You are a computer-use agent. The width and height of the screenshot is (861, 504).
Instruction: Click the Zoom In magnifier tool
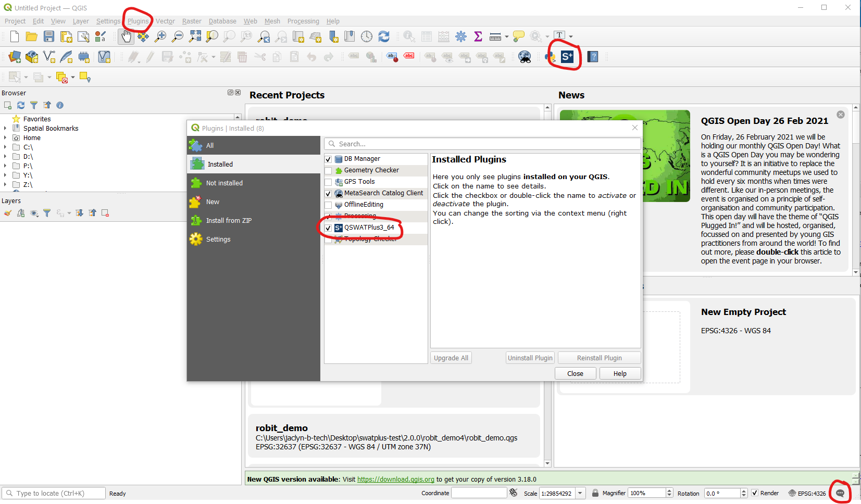tap(160, 36)
